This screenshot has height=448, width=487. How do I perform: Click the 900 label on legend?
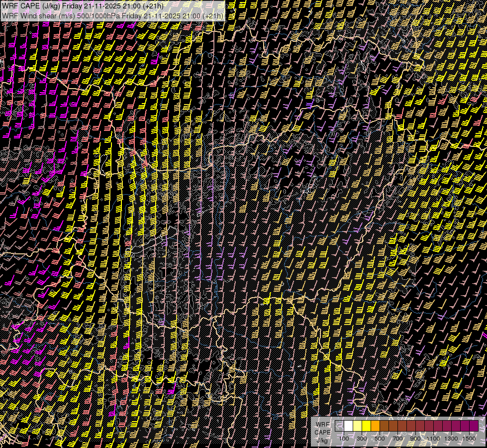click(415, 439)
